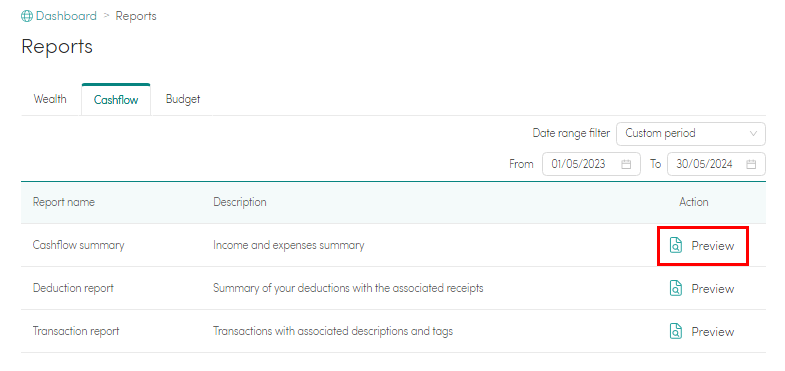The height and width of the screenshot is (371, 785).
Task: Open the Budget tab
Action: coord(183,99)
